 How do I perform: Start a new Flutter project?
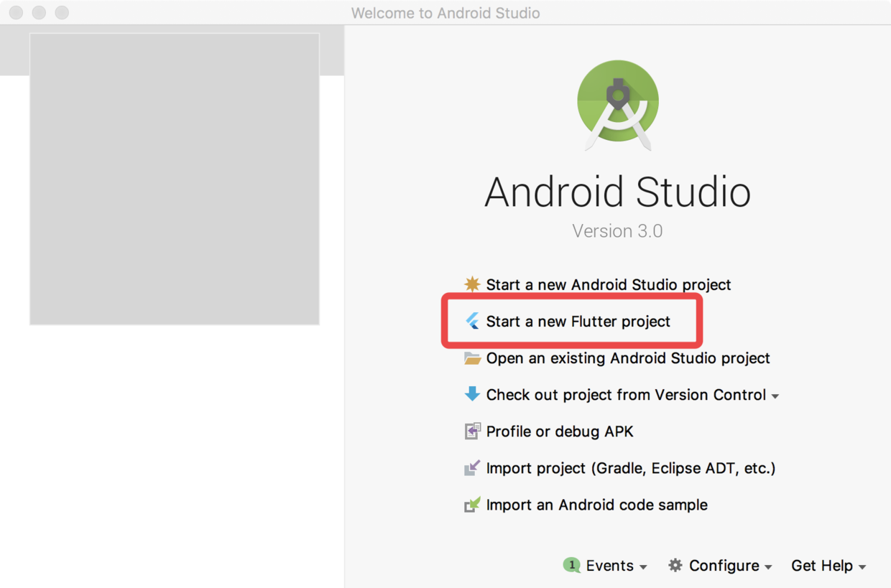(x=578, y=321)
